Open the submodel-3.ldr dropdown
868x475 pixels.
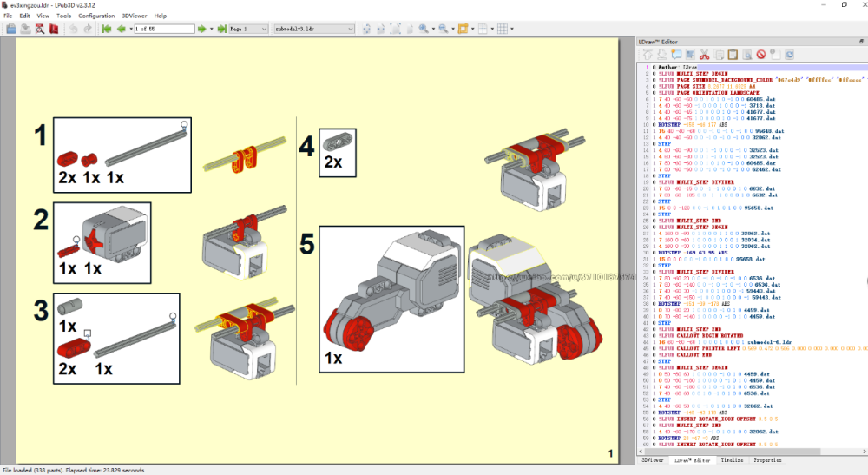click(314, 29)
